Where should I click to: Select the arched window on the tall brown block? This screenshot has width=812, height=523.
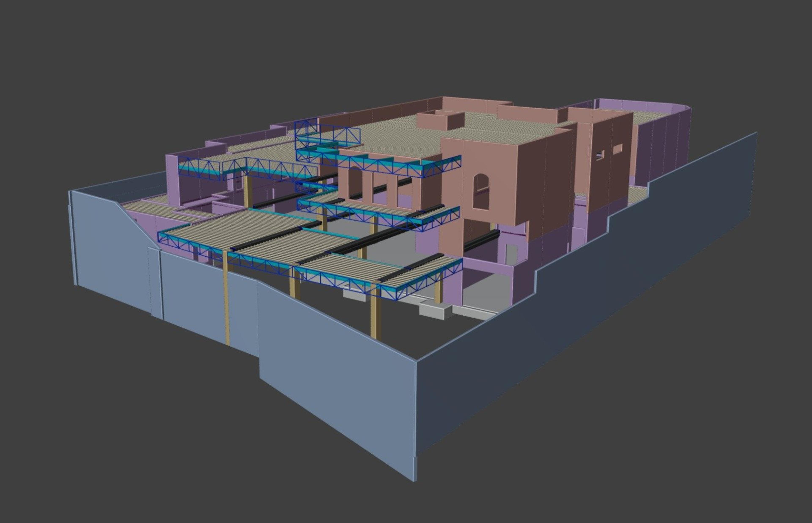coord(481,192)
